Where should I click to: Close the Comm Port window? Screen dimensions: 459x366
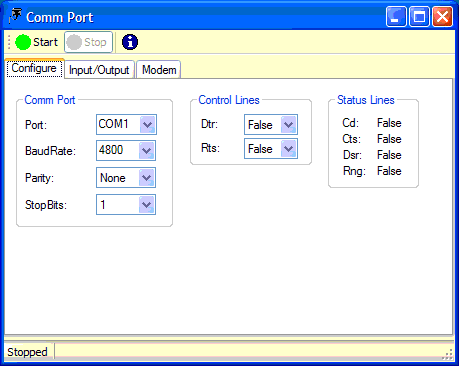tap(443, 16)
